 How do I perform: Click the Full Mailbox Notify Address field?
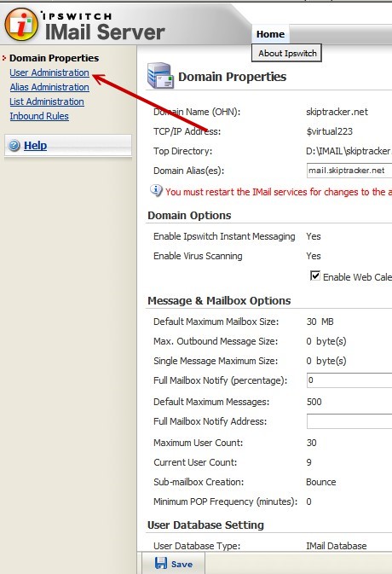point(349,421)
